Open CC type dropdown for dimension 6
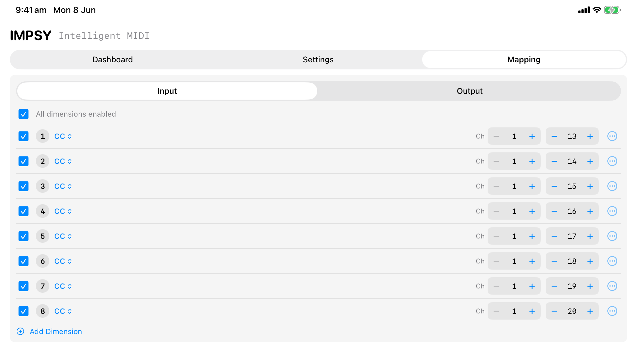This screenshot has height=364, width=637. [63, 261]
